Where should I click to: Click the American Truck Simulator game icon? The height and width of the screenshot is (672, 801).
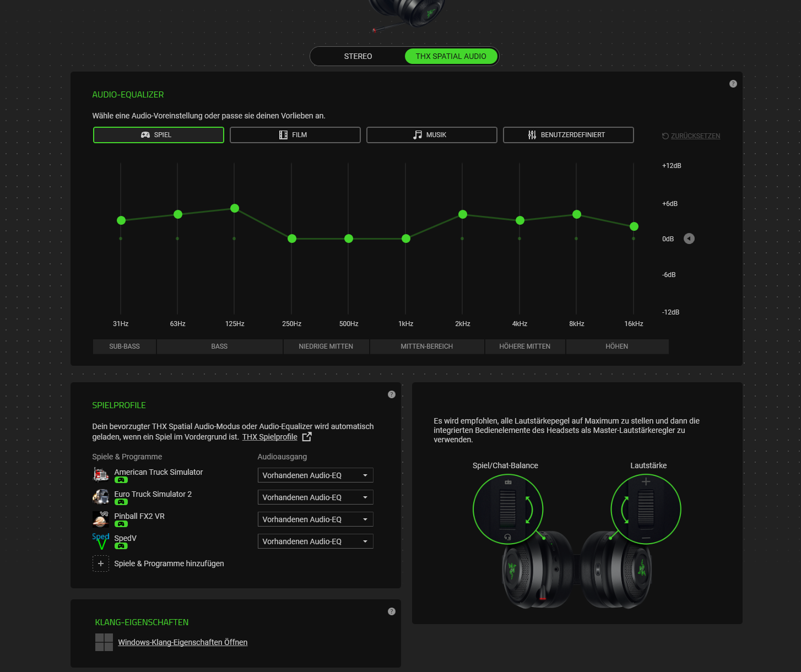[101, 475]
